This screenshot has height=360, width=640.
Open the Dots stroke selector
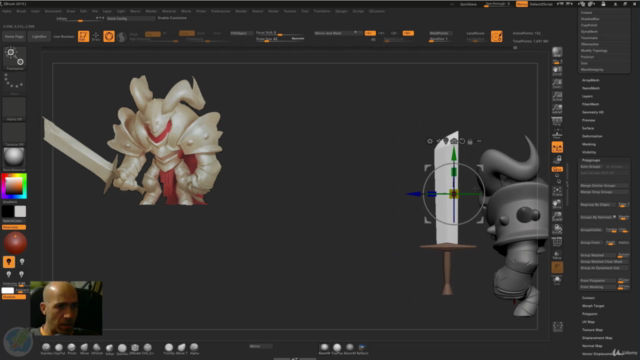click(x=14, y=83)
